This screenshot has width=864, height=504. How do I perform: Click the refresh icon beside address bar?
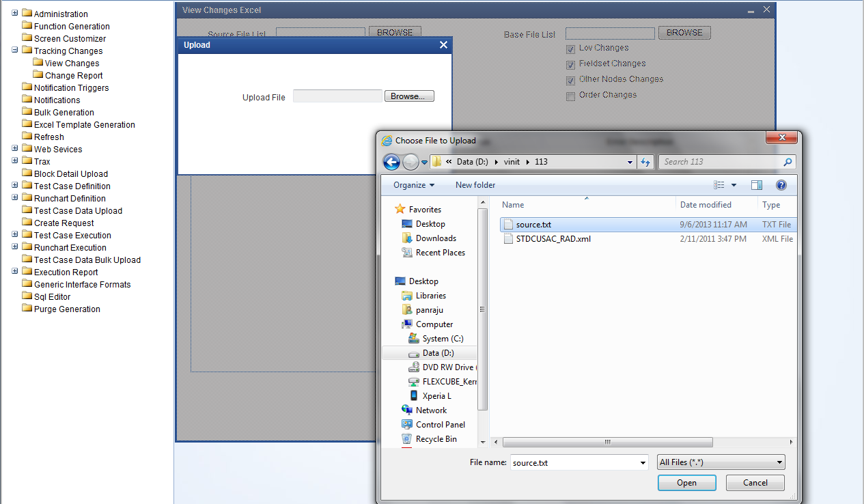tap(645, 162)
